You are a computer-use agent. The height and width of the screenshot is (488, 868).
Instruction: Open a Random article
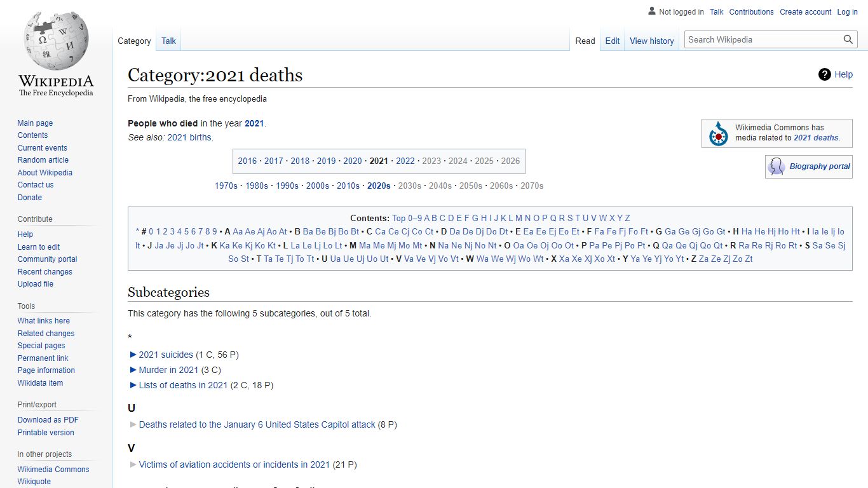point(43,160)
